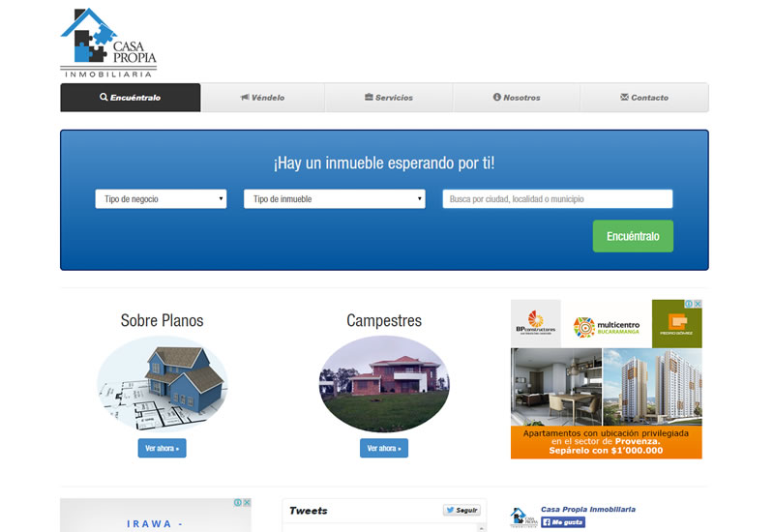Click the multicentro Bucaramanga logo in ad
Image resolution: width=774 pixels, height=532 pixels.
[x=607, y=327]
